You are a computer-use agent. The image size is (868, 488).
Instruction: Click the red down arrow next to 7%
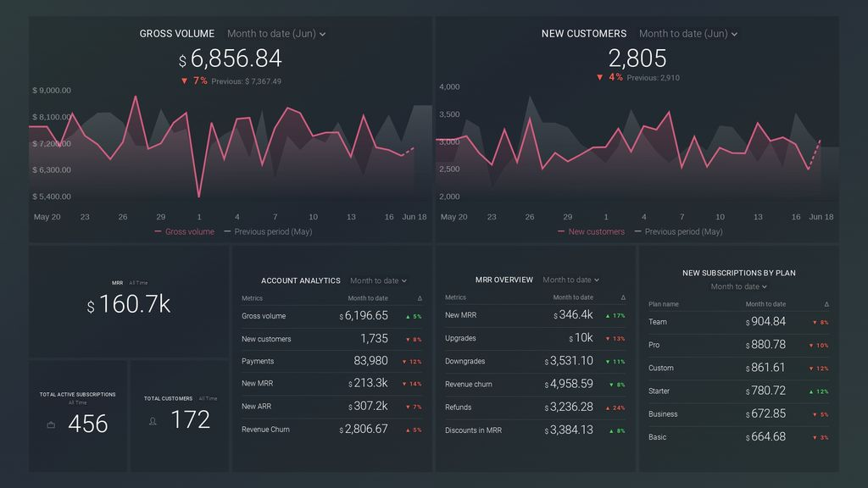184,80
